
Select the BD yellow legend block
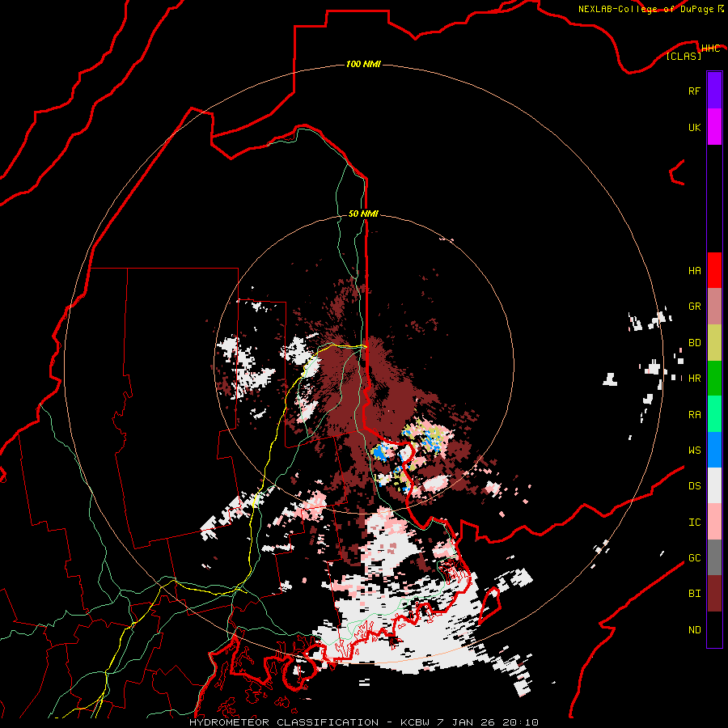[x=714, y=343]
